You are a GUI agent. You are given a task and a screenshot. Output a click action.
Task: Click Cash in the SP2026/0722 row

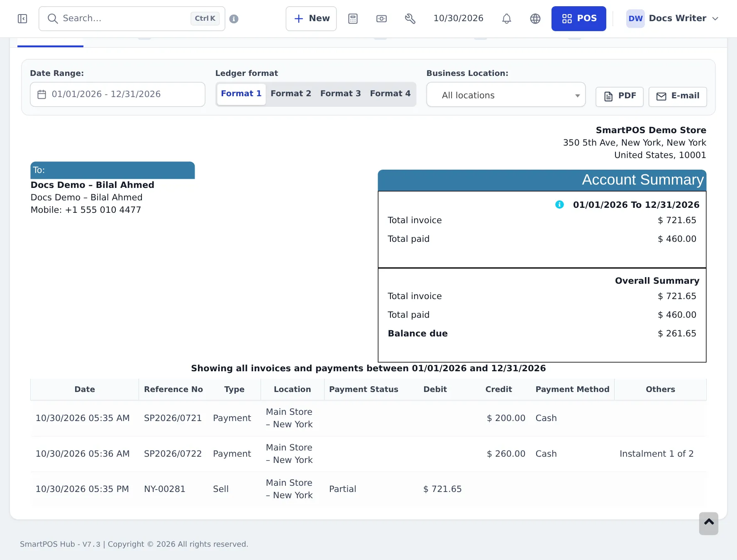point(546,454)
